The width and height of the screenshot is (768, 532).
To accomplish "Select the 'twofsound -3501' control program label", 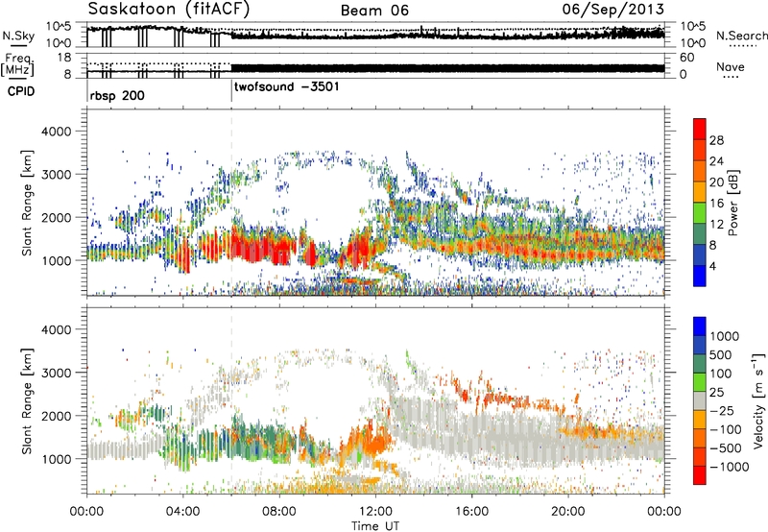I will pos(286,87).
